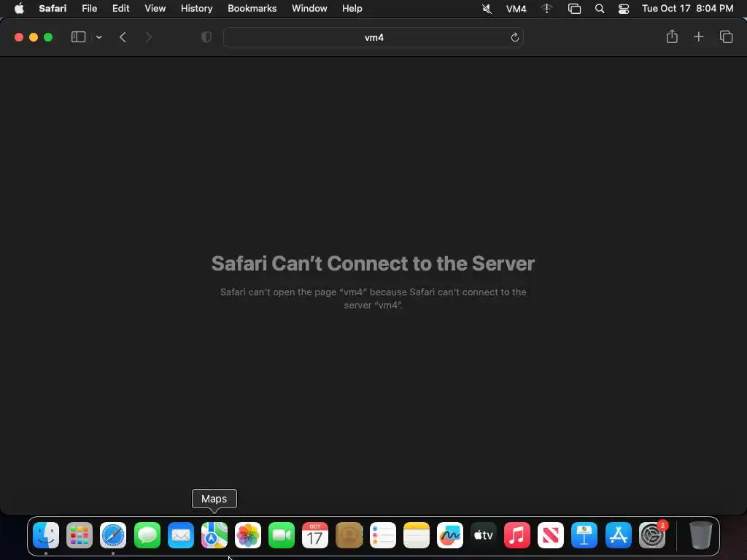Screen dimensions: 747x560
Task: Open Music from the Dock
Action: point(517,535)
